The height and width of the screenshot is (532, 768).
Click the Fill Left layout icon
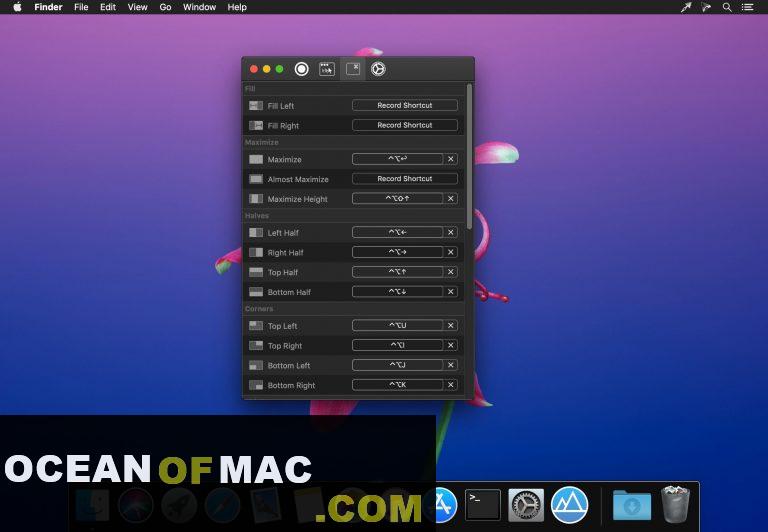coord(256,106)
